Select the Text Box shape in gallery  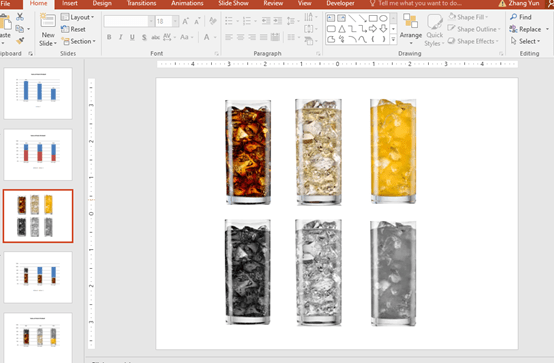(331, 18)
